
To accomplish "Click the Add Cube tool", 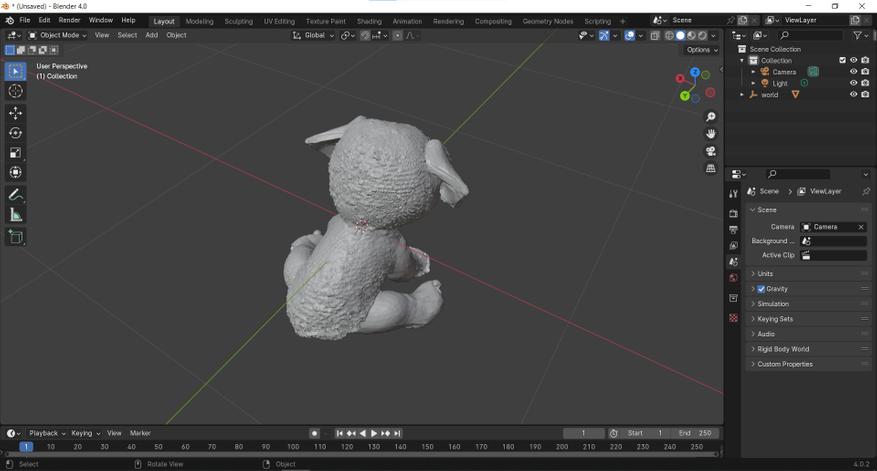I will pyautogui.click(x=15, y=237).
